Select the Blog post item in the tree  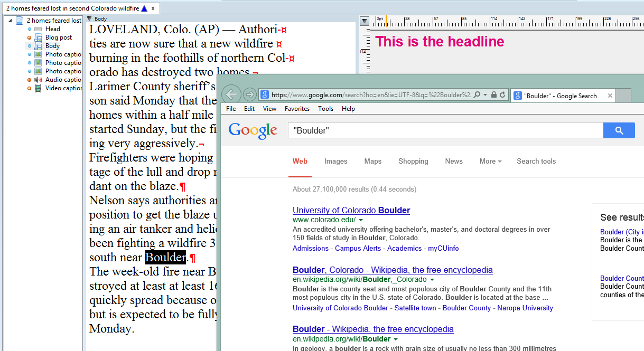59,37
